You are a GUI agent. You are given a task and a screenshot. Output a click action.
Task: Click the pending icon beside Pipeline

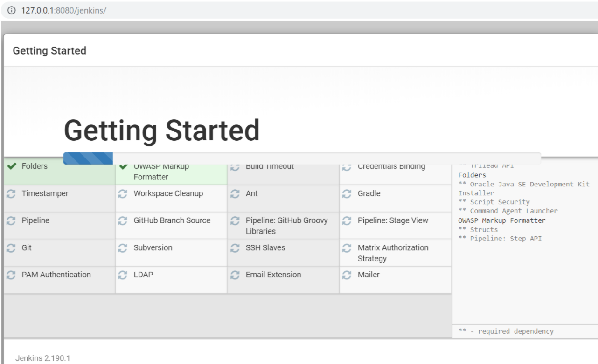click(x=11, y=221)
